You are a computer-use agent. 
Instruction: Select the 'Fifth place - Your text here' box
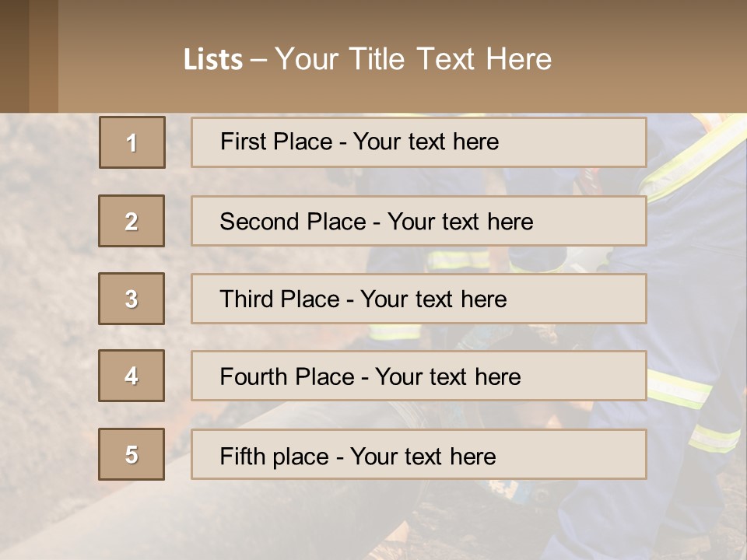pos(419,454)
